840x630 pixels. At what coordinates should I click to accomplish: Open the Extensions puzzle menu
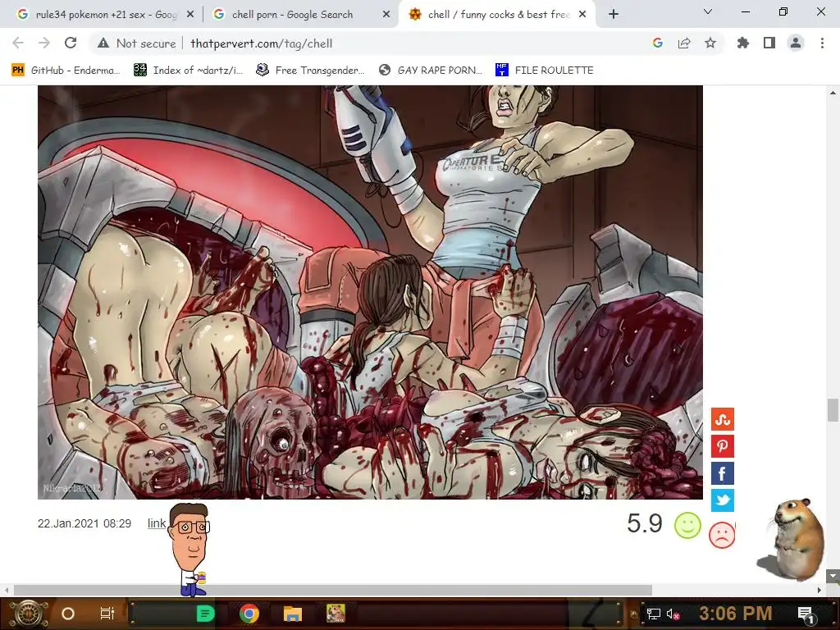pyautogui.click(x=743, y=43)
